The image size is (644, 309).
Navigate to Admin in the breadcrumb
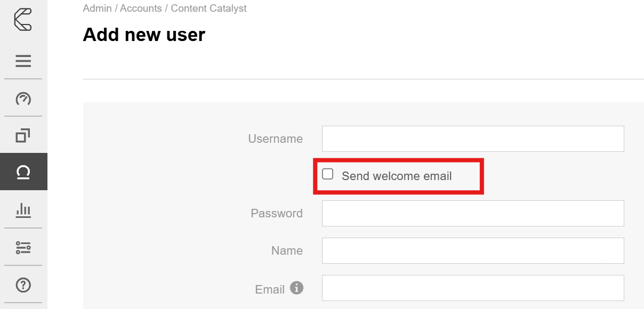coord(97,8)
